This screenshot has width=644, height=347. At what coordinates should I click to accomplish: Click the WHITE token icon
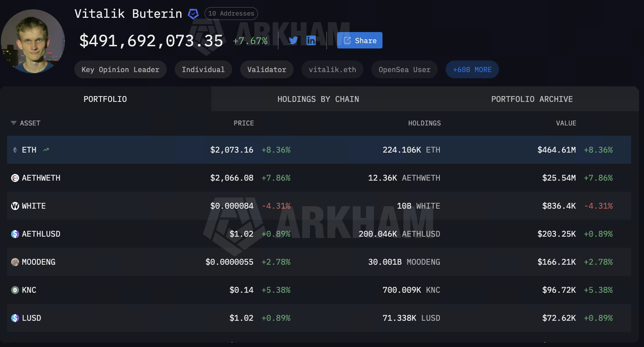[15, 206]
